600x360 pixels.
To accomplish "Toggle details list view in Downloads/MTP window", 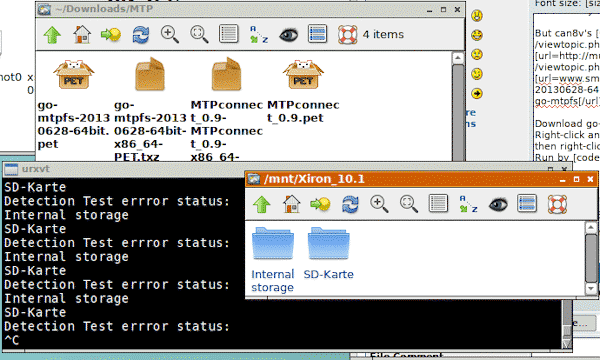I will point(229,34).
